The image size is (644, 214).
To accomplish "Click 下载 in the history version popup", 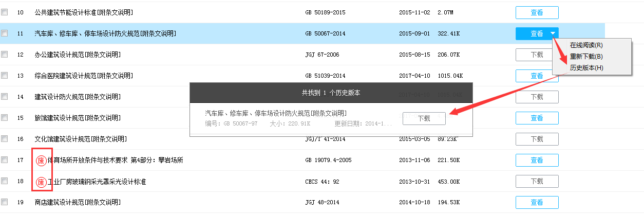I will pyautogui.click(x=424, y=118).
